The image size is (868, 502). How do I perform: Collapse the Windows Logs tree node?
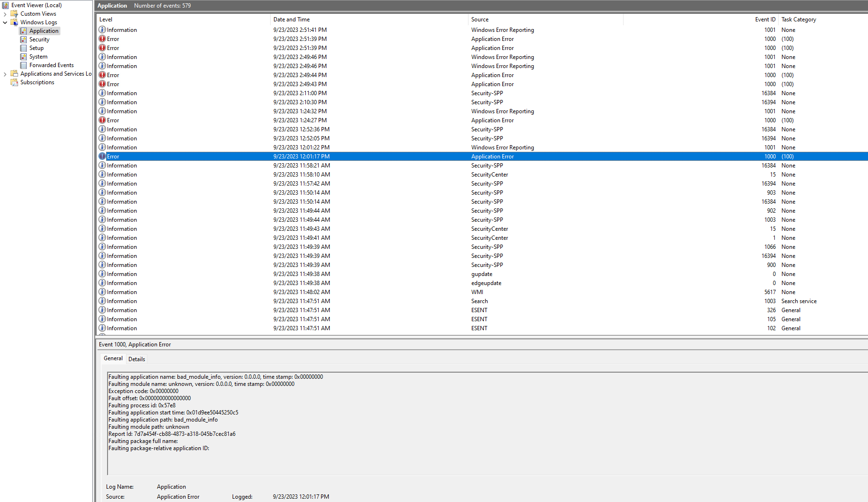[x=5, y=22]
